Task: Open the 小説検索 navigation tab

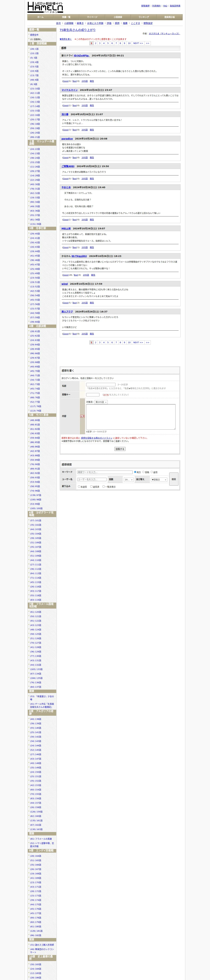Action: 118,17
